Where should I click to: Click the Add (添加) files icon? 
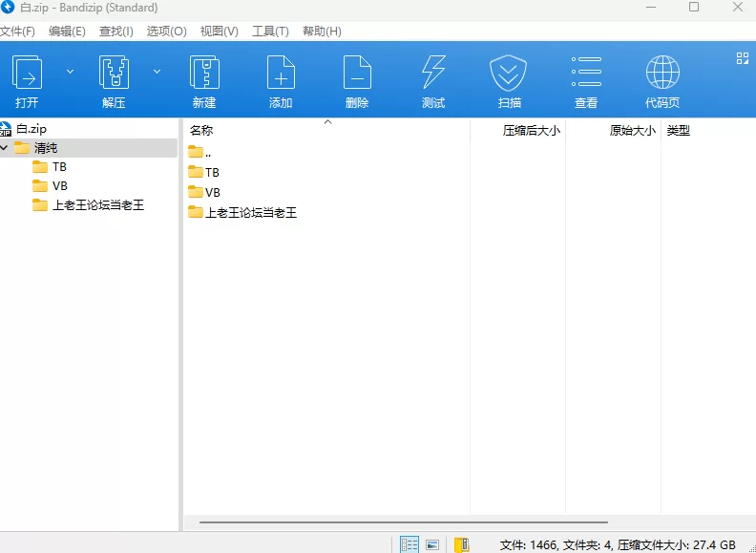[281, 73]
